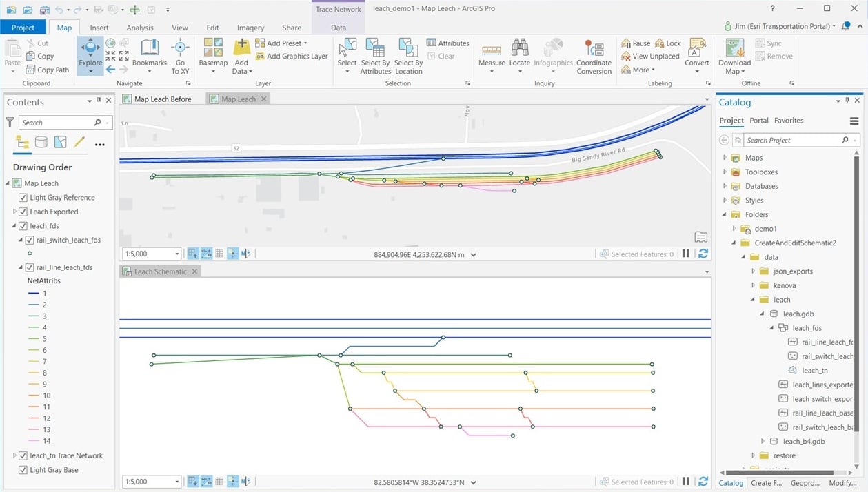Screen dimensions: 868x492
Task: Open the Locate tool
Action: (x=520, y=56)
